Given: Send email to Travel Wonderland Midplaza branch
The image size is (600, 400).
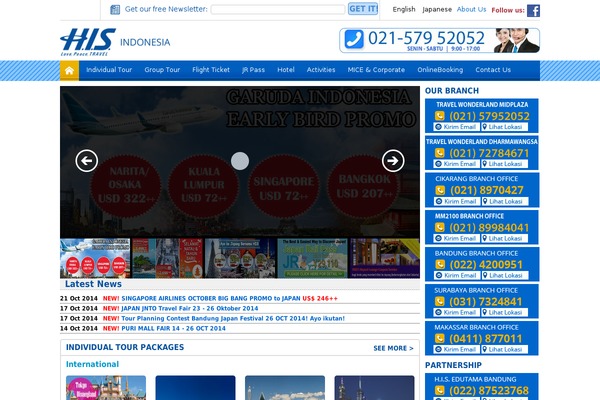Looking at the screenshot, I should point(457,127).
